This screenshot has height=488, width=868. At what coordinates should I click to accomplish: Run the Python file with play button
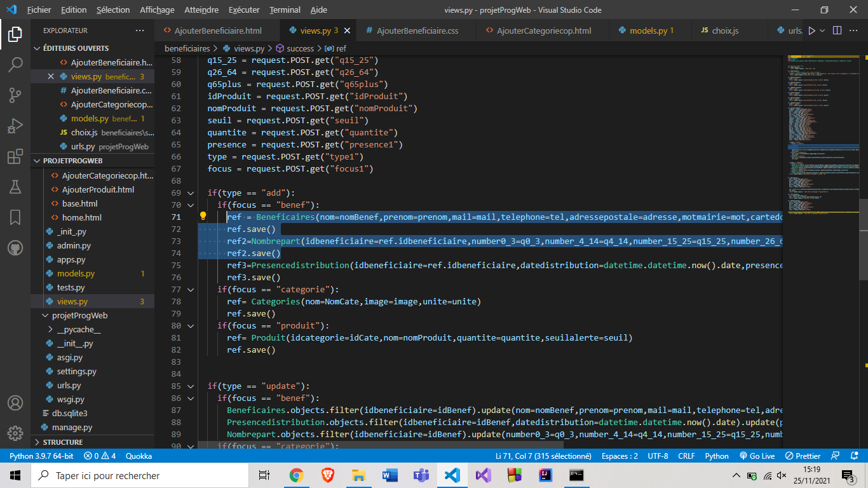tap(811, 30)
